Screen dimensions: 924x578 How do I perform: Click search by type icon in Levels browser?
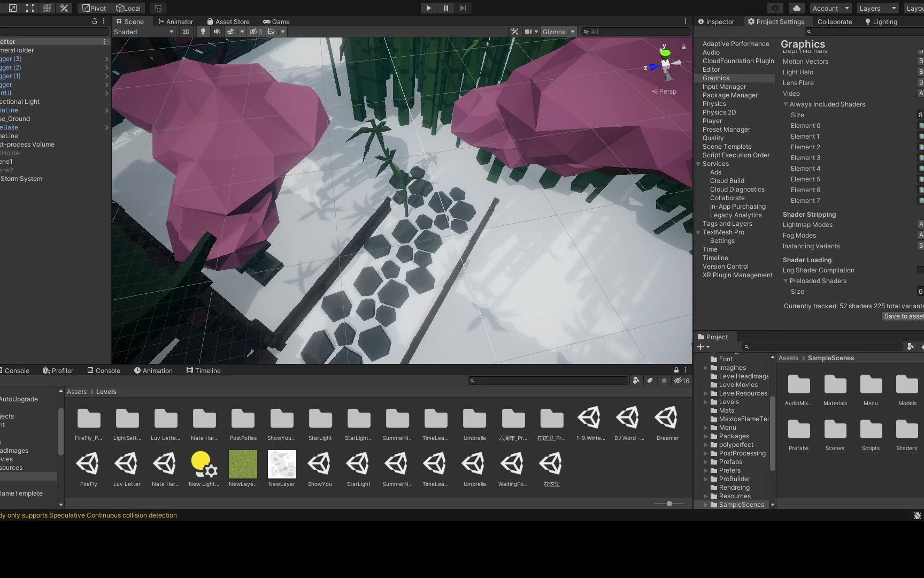coord(636,381)
